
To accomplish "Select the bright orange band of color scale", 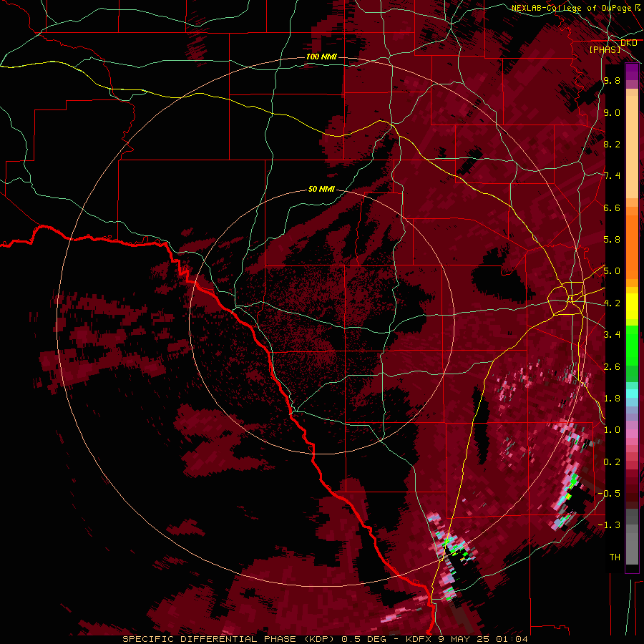I will (632, 247).
